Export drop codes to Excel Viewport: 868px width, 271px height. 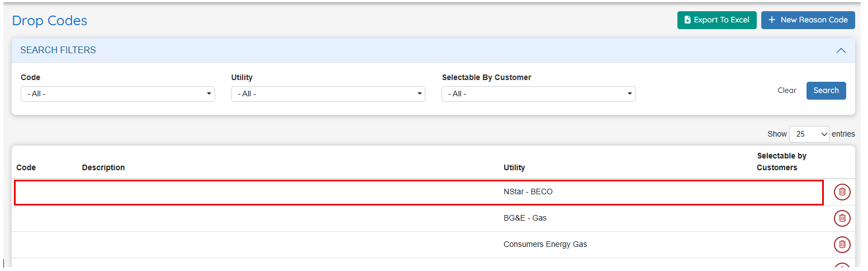(717, 20)
